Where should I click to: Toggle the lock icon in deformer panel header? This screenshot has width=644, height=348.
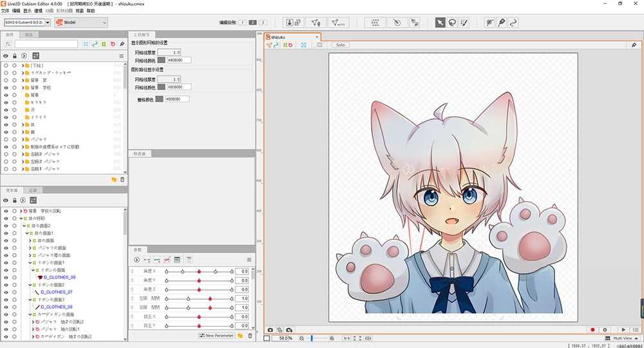tap(14, 200)
